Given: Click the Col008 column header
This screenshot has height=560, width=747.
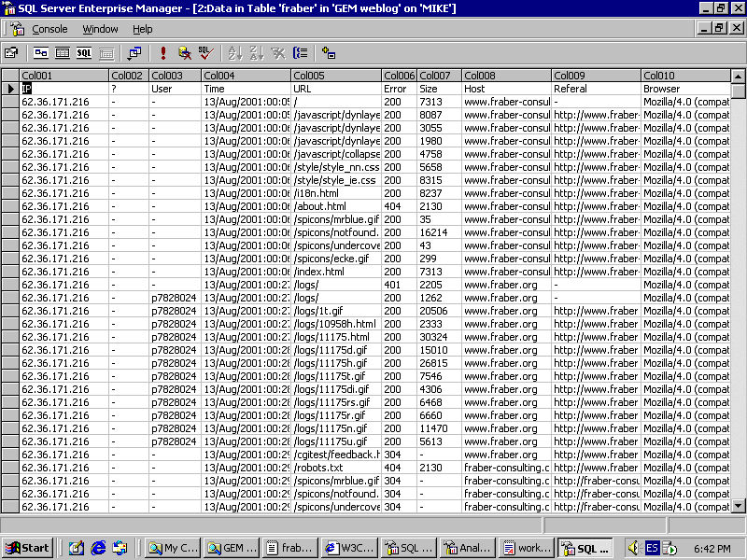Looking at the screenshot, I should click(506, 76).
